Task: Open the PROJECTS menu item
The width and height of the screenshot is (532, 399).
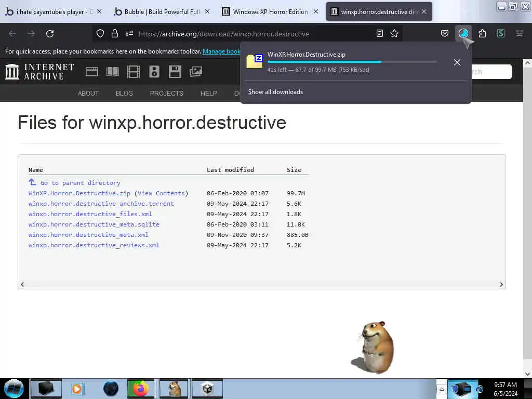Action: click(167, 94)
